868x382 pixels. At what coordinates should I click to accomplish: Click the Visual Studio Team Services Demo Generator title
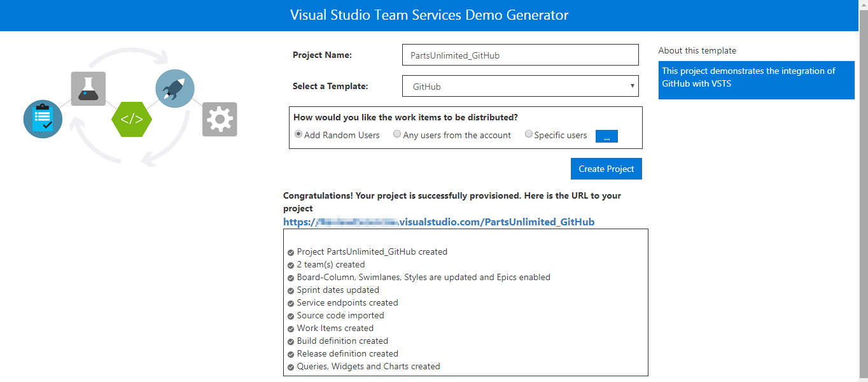tap(430, 15)
